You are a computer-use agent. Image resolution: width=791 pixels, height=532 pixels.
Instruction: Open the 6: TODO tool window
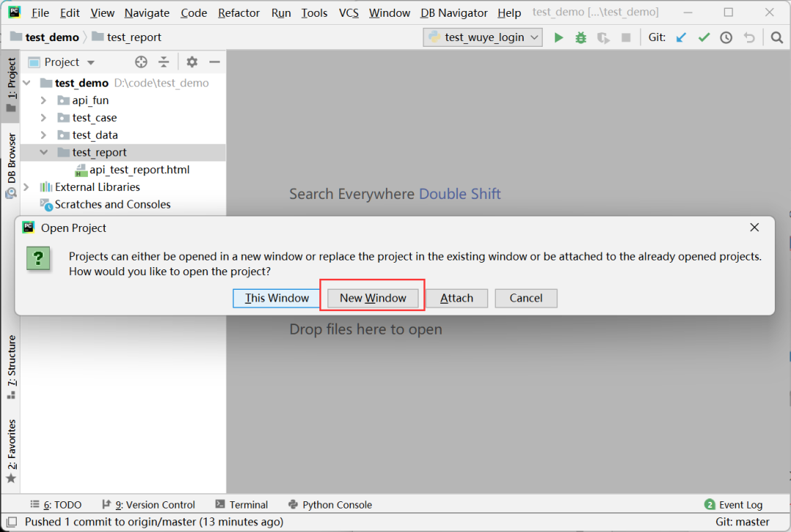(x=56, y=505)
